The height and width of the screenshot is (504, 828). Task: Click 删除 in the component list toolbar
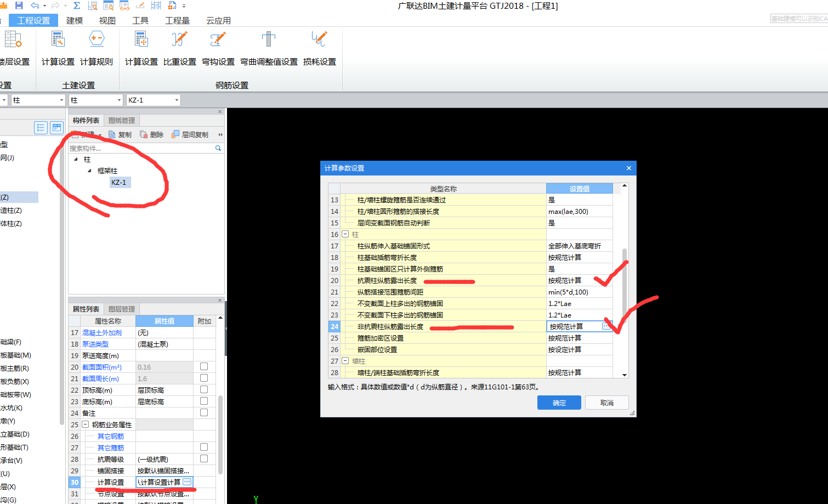pos(152,134)
